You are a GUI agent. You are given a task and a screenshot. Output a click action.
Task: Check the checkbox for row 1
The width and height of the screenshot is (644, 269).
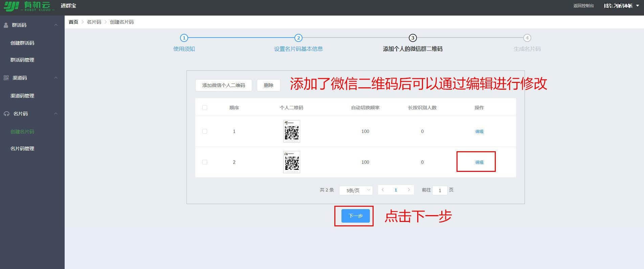click(205, 131)
